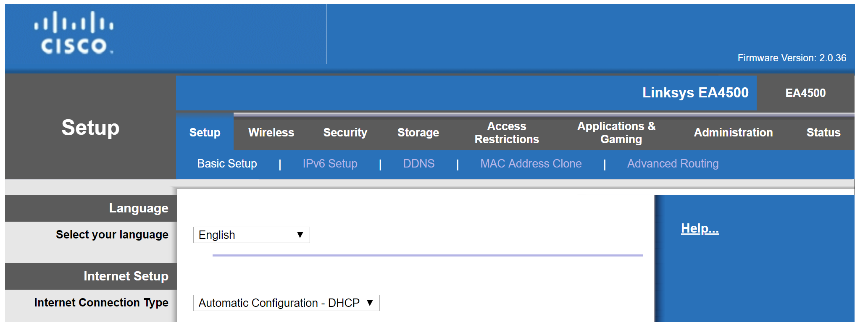Switch to the Wireless tab
This screenshot has width=868, height=322.
271,133
